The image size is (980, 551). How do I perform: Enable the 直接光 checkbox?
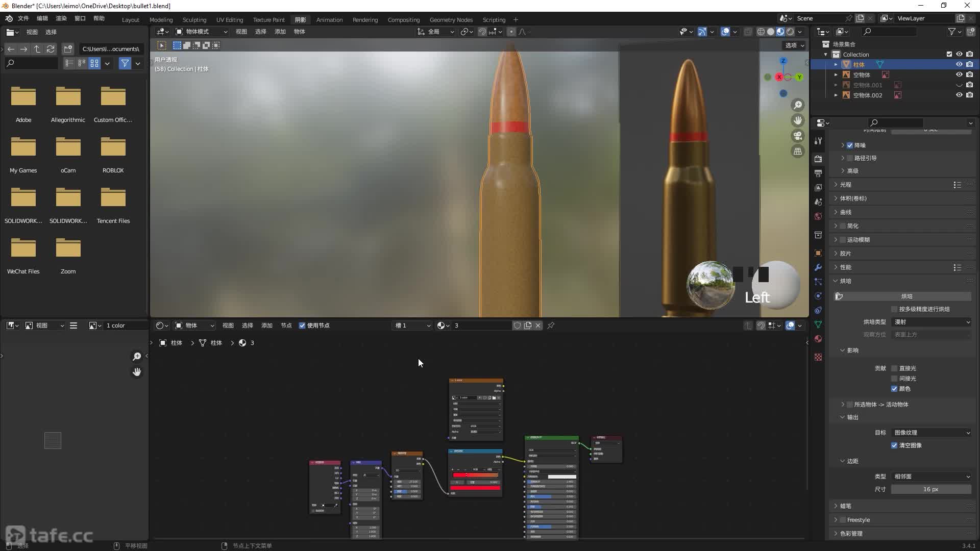point(894,368)
